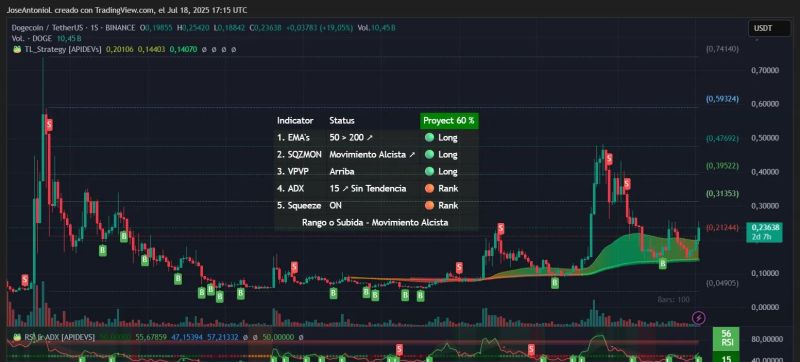The image size is (800, 362).
Task: Click BINANCE exchange name in title
Action: click(118, 28)
